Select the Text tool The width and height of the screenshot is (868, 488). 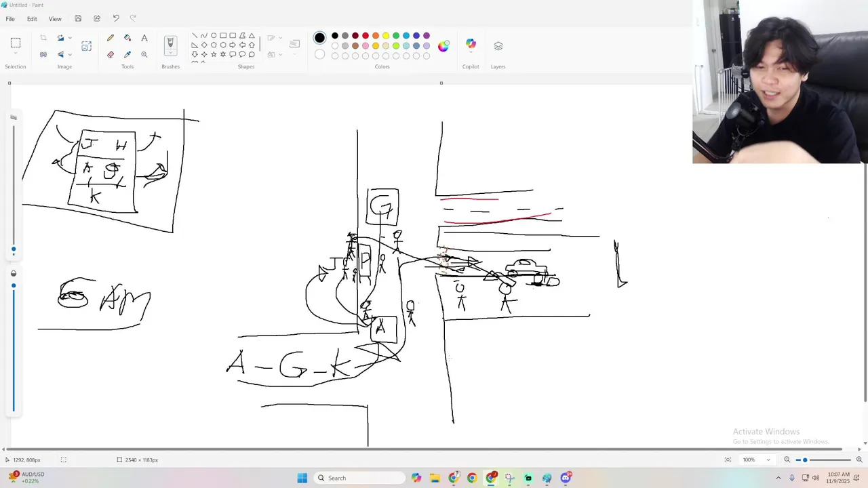pyautogui.click(x=144, y=38)
